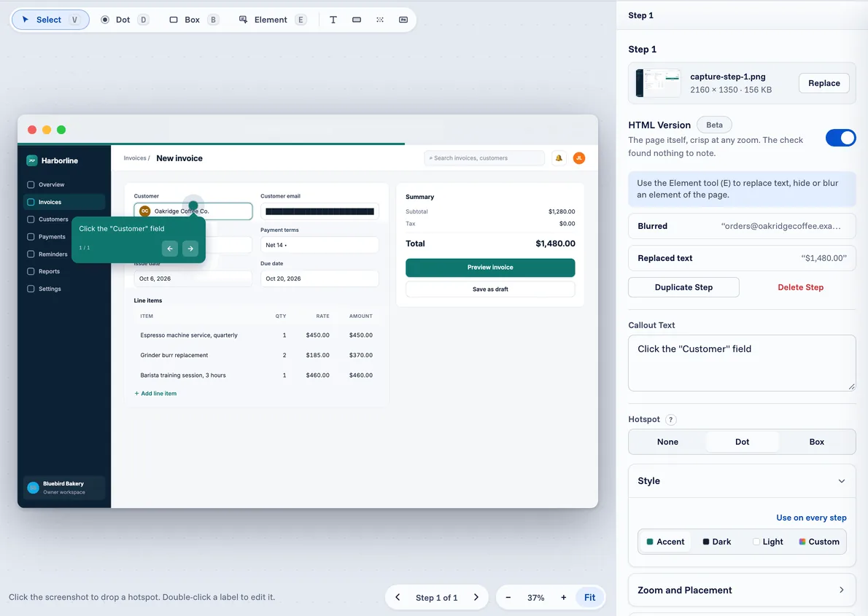The image size is (868, 616).
Task: Zoom out with the minus button
Action: click(x=508, y=598)
